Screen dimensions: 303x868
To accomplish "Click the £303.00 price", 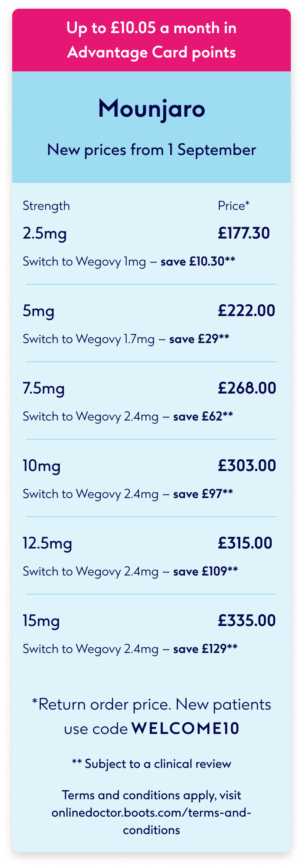I will point(247,466).
